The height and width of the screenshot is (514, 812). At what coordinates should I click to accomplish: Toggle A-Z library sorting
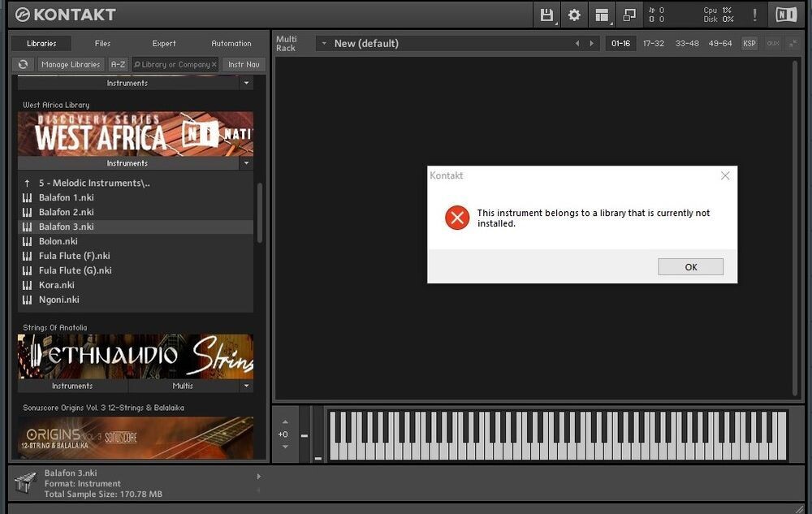point(119,64)
